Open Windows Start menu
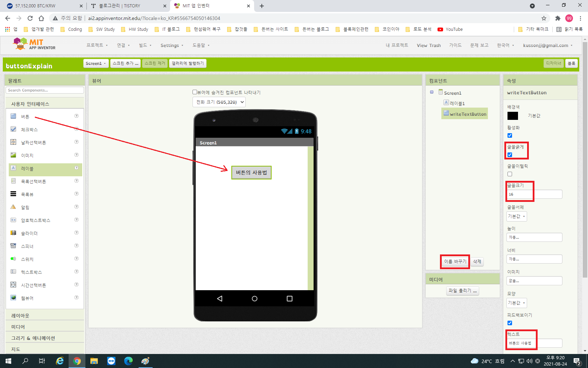This screenshot has height=368, width=588. click(x=8, y=361)
